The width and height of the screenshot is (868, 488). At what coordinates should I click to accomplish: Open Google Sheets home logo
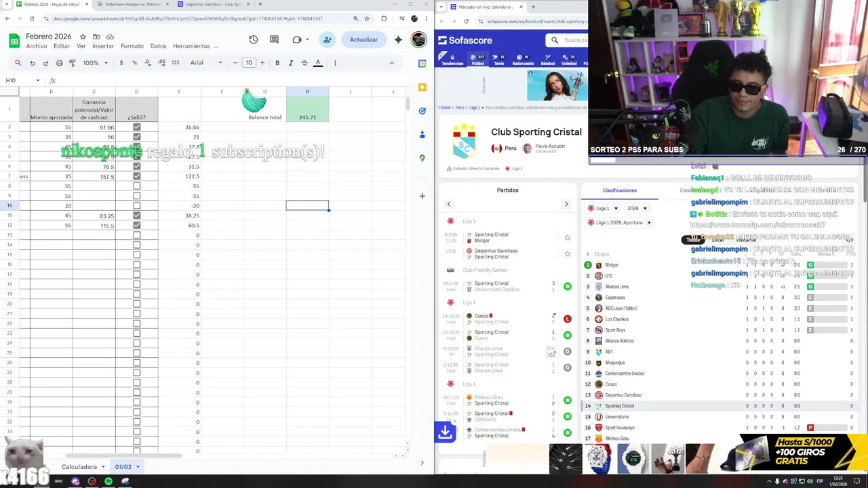[x=14, y=41]
